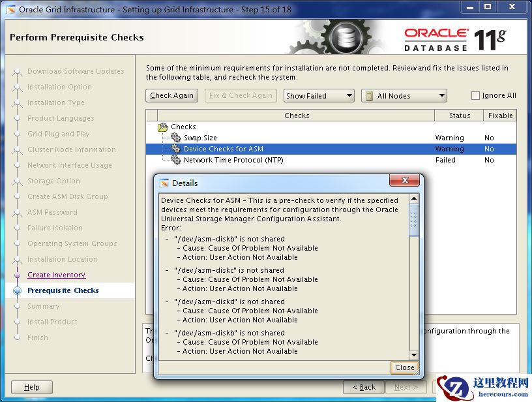Open the Show Failed filter dropdown
The height and width of the screenshot is (402, 532).
[x=319, y=96]
